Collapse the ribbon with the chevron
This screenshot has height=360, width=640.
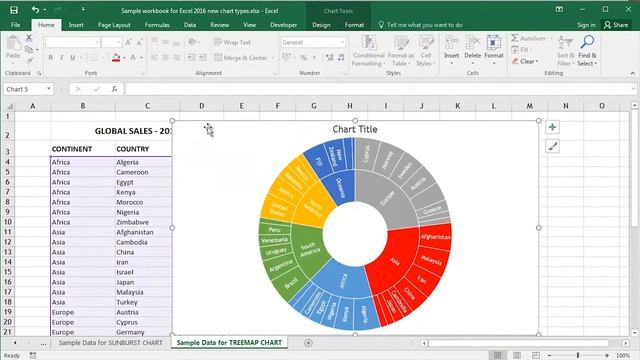(633, 73)
